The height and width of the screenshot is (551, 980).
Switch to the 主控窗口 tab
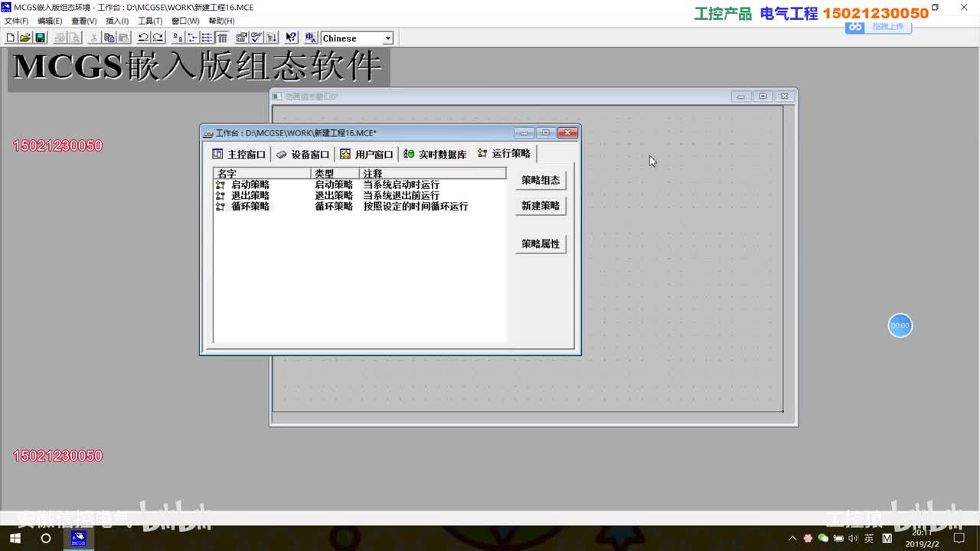(239, 155)
